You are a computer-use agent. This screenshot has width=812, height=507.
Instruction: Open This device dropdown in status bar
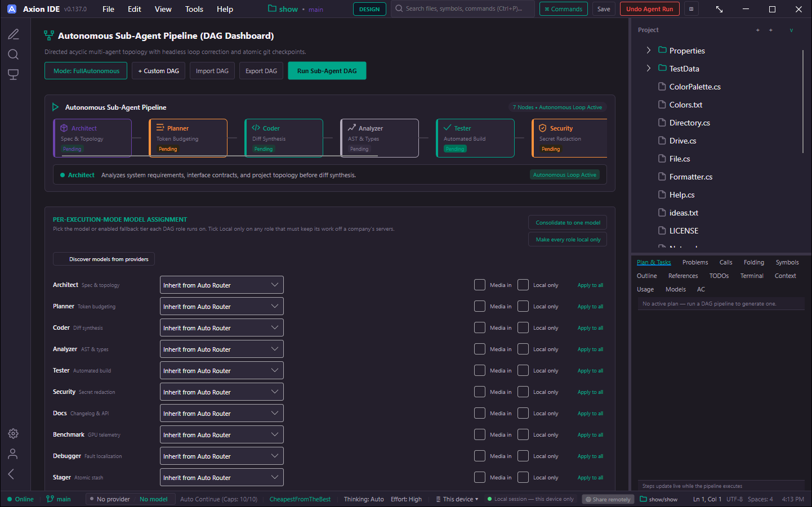point(457,499)
